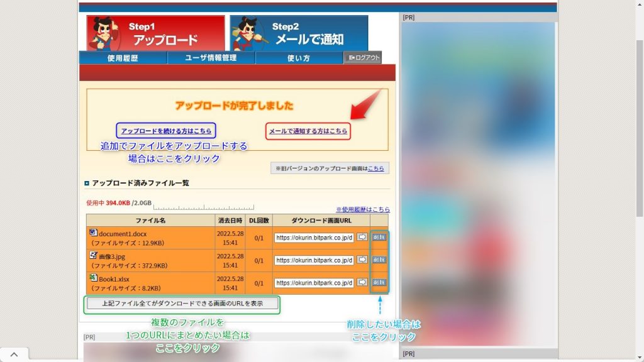Click the ダウンロード画面URL column header
The width and height of the screenshot is (644, 362).
tap(321, 221)
